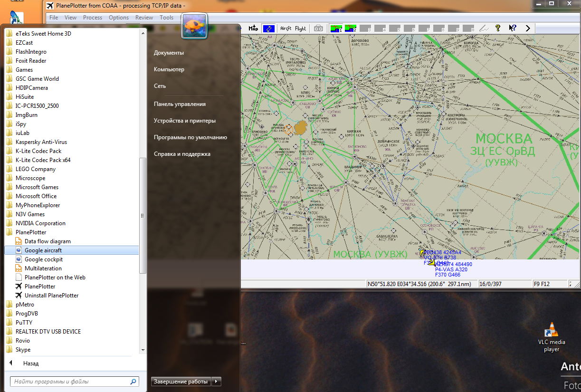Screen dimensions: 581x392
Task: Click the yellow question mark help icon
Action: click(x=498, y=29)
